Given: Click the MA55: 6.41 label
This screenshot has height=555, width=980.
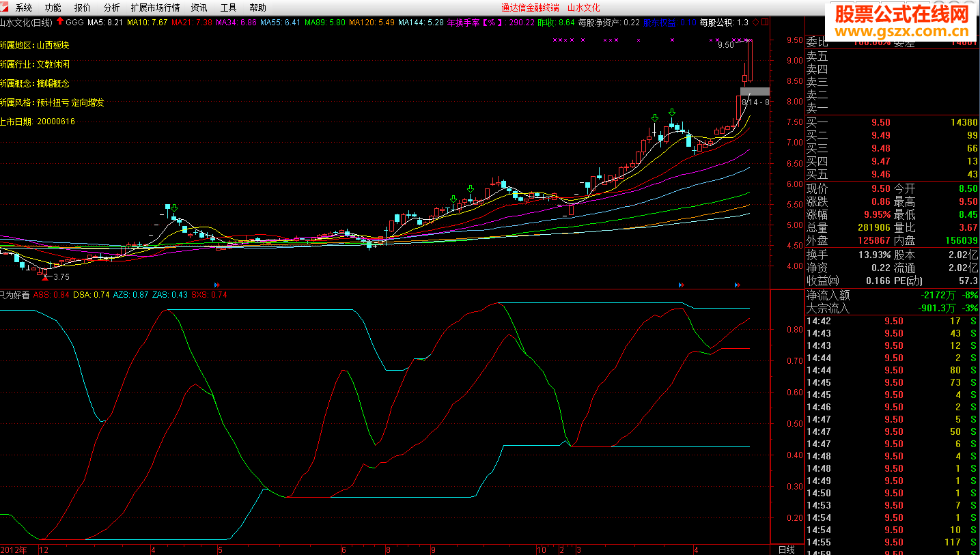Looking at the screenshot, I should 281,23.
